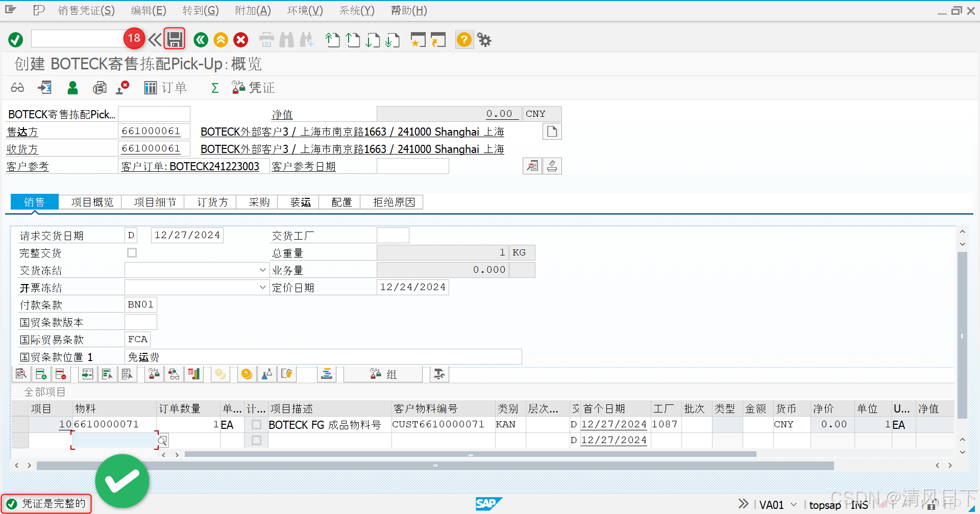This screenshot has height=514, width=980.
Task: Click the gold coins pricing icon
Action: click(247, 374)
